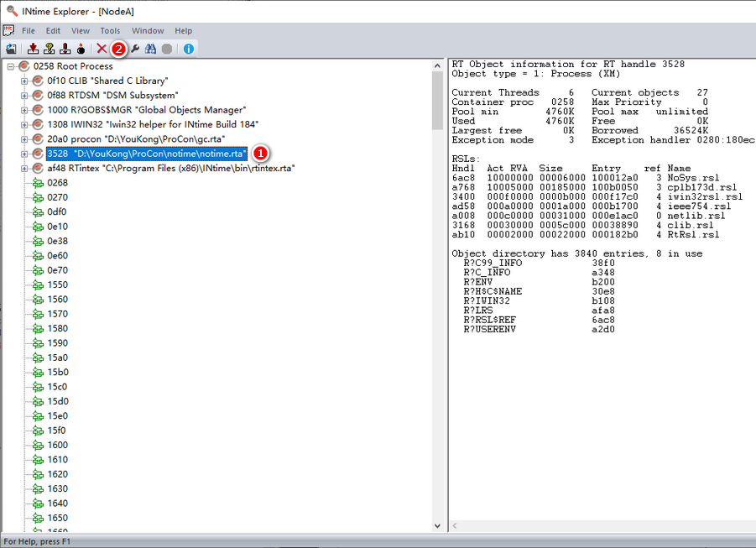Viewport: 756px width, 548px height.
Task: Click the green thread icon of 1640
Action: [x=38, y=504]
